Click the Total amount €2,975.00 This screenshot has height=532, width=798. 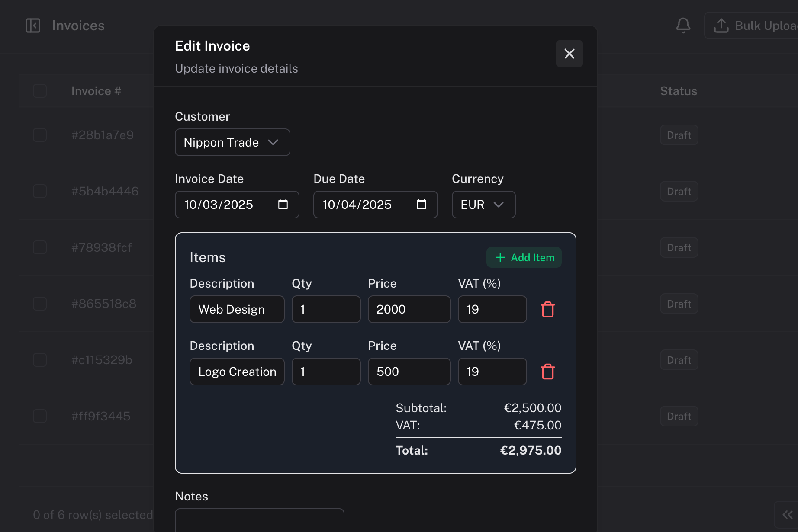coord(531,450)
